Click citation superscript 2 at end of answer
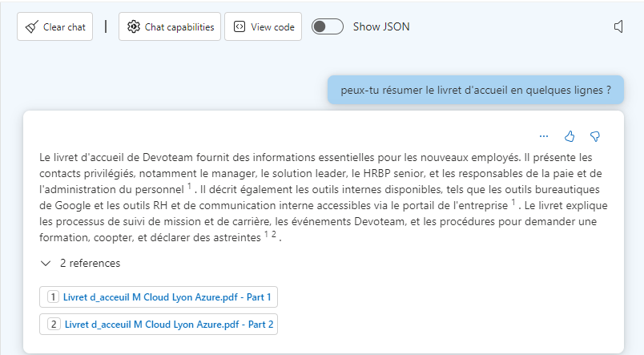 273,235
